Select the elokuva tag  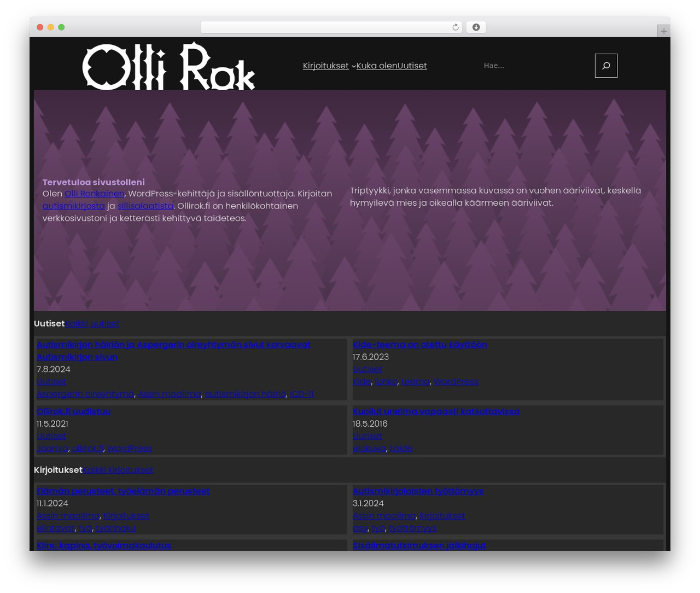point(369,449)
